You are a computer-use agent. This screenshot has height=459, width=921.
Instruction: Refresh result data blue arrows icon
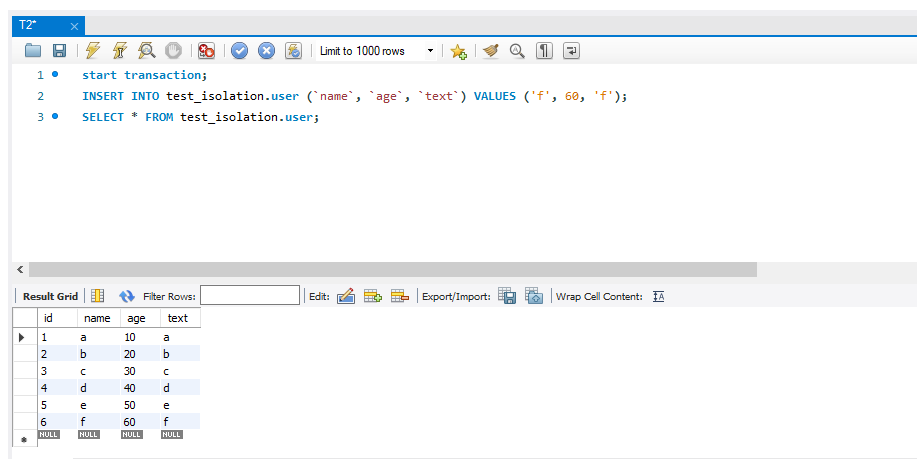click(x=127, y=296)
